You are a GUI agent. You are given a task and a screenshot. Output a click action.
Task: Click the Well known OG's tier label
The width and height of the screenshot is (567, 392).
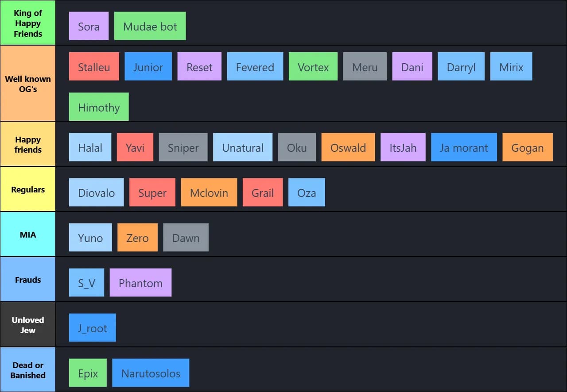pos(28,83)
